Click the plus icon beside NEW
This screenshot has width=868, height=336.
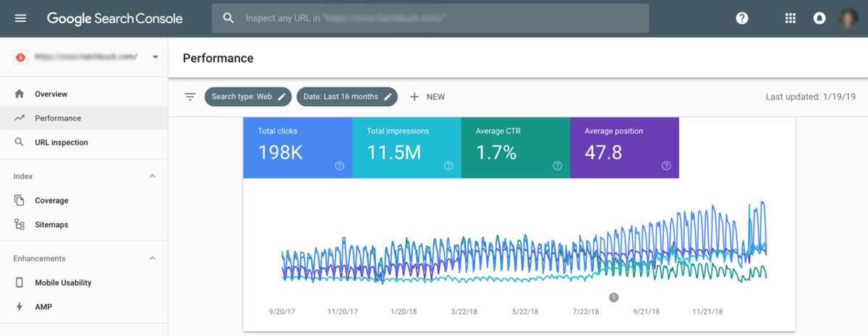414,97
